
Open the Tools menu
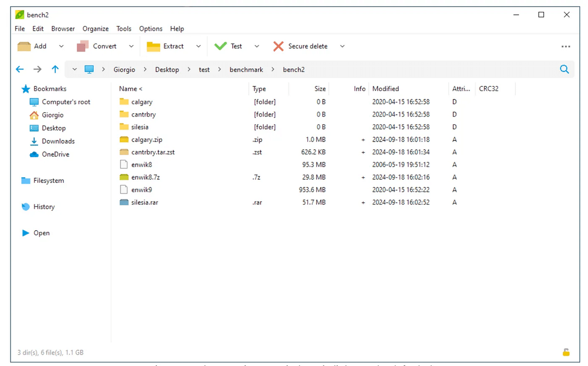[x=124, y=29]
